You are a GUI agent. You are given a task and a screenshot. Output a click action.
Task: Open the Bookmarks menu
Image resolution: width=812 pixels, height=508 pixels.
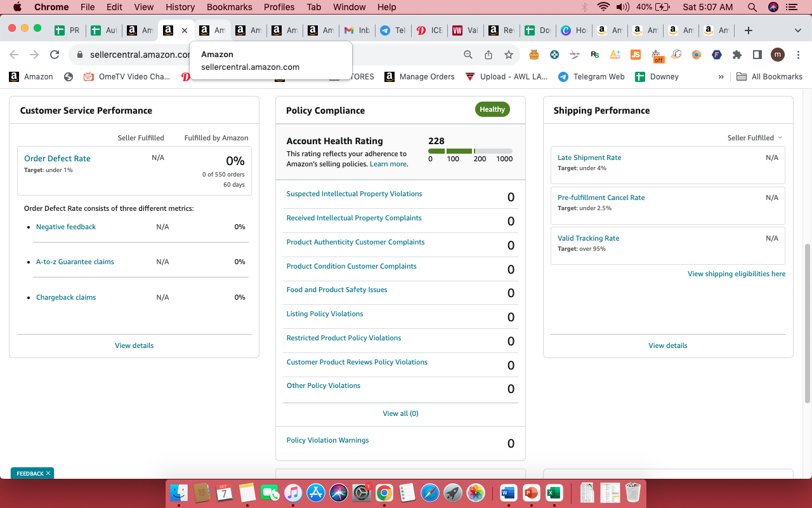tap(230, 7)
